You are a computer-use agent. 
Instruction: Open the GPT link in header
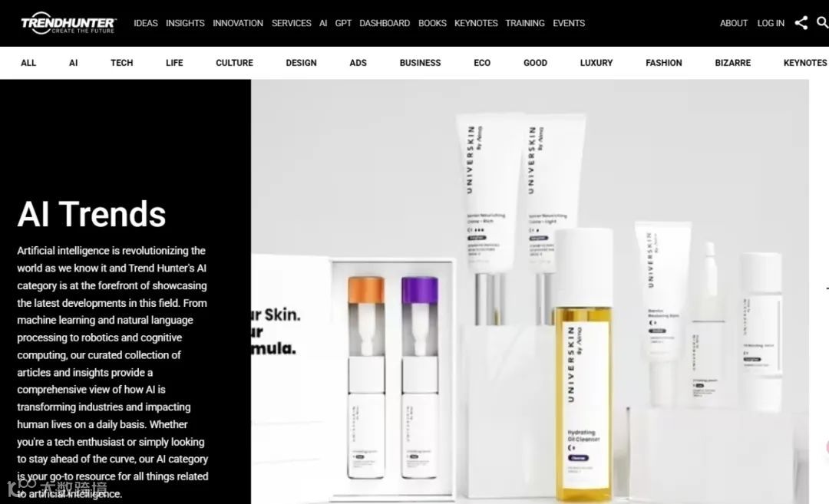pos(343,23)
